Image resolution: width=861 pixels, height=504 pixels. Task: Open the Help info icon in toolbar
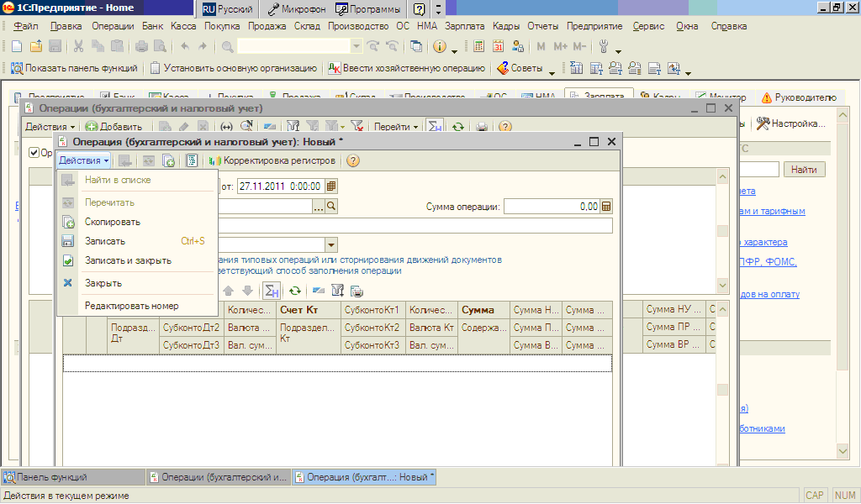[439, 46]
